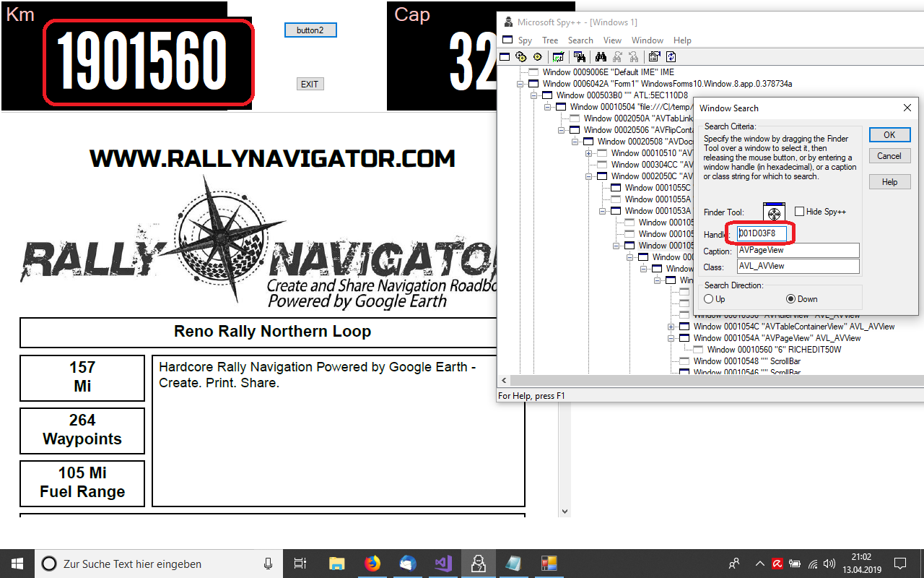Collapse the Window 00010504 file node

click(548, 107)
